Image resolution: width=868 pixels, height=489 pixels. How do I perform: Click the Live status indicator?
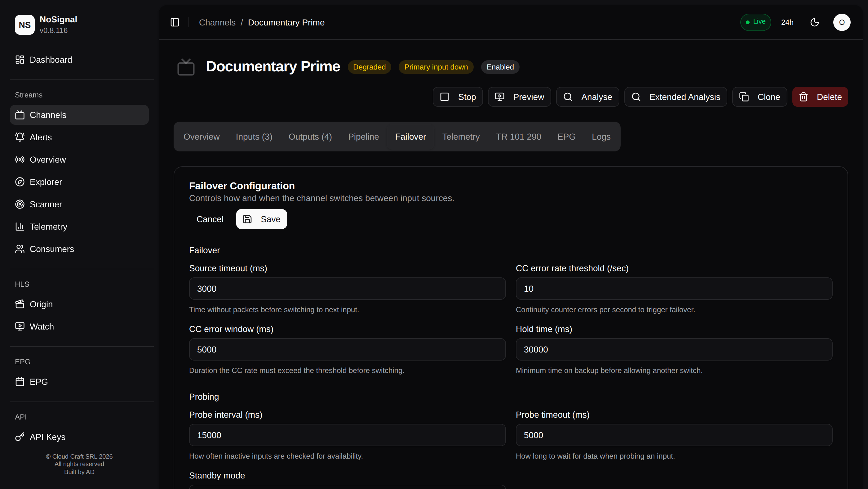(x=755, y=22)
